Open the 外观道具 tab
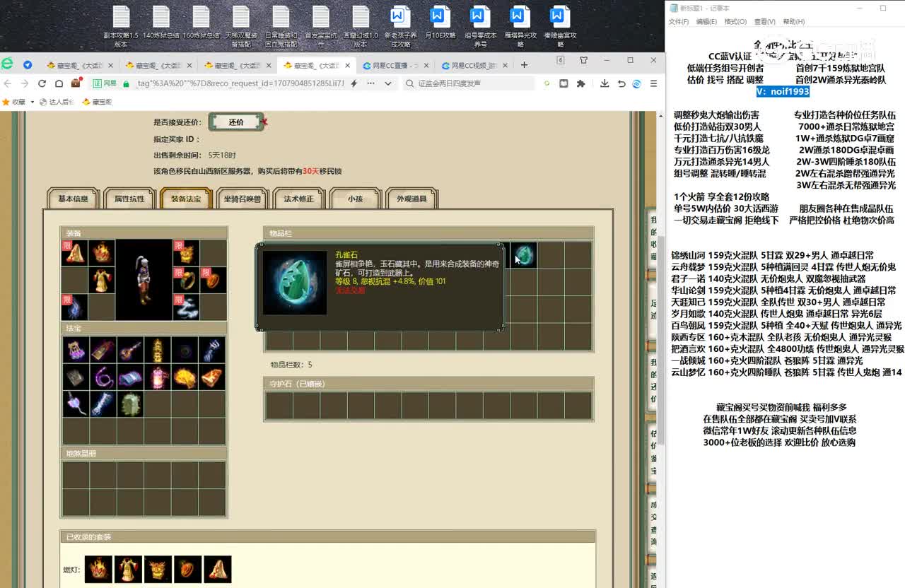 tap(411, 199)
